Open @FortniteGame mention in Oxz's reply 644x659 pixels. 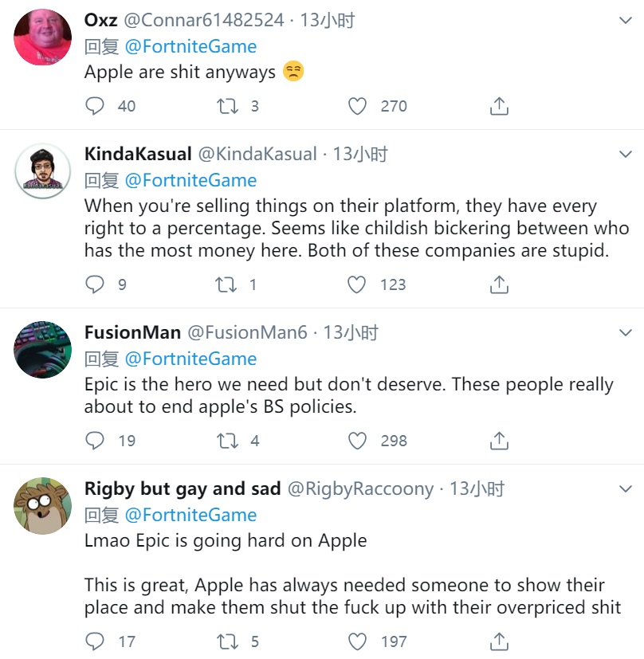(190, 46)
